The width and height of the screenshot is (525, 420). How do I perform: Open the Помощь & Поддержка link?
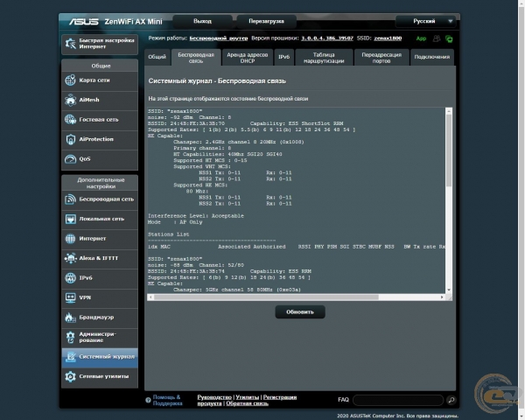click(167, 400)
